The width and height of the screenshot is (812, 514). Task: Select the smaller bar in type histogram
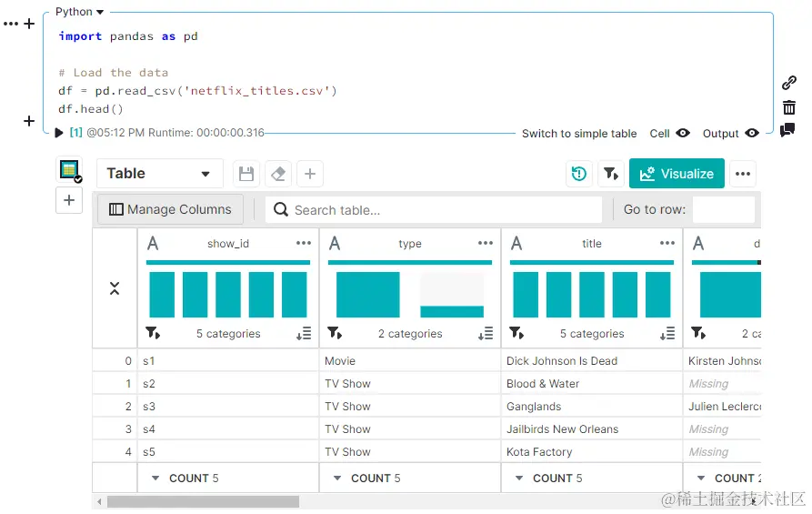[452, 311]
